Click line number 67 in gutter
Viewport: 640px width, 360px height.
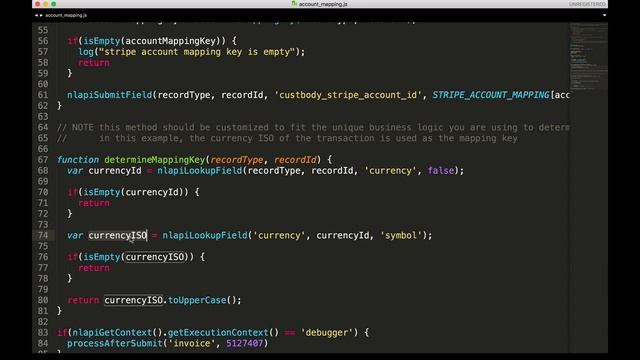pyautogui.click(x=43, y=160)
